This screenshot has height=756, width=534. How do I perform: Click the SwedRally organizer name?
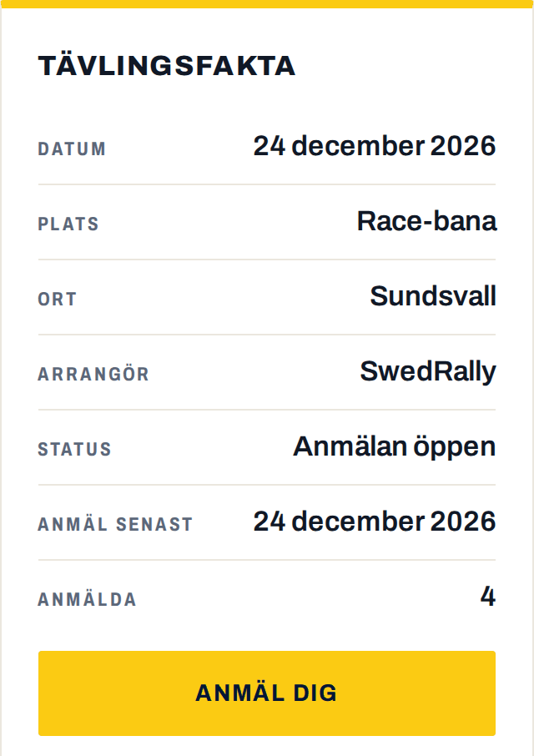click(x=428, y=371)
